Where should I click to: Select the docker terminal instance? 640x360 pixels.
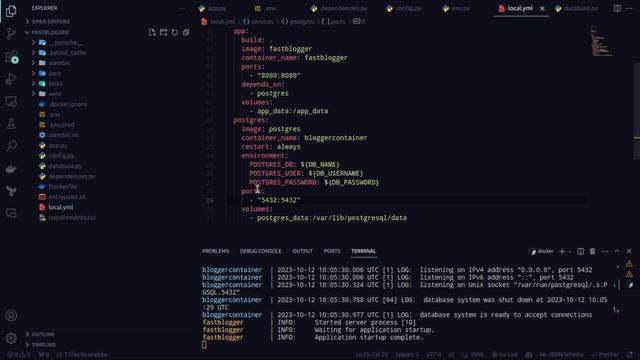click(542, 251)
